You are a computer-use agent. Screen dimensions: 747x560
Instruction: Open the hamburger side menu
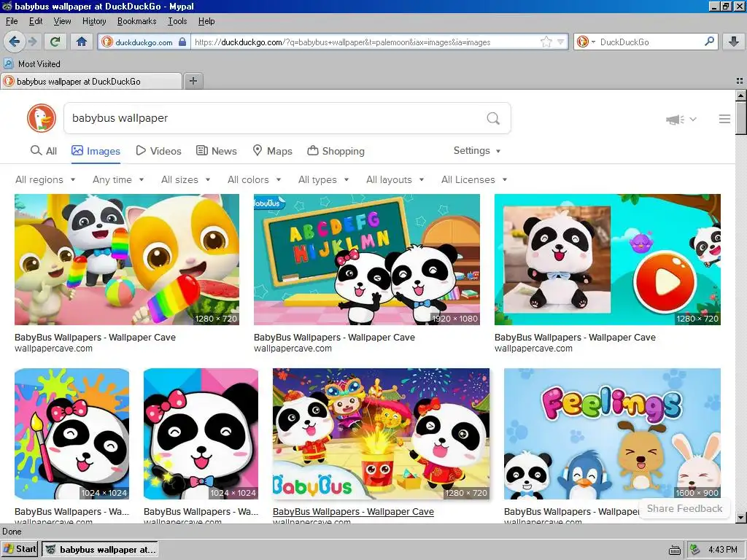[724, 119]
